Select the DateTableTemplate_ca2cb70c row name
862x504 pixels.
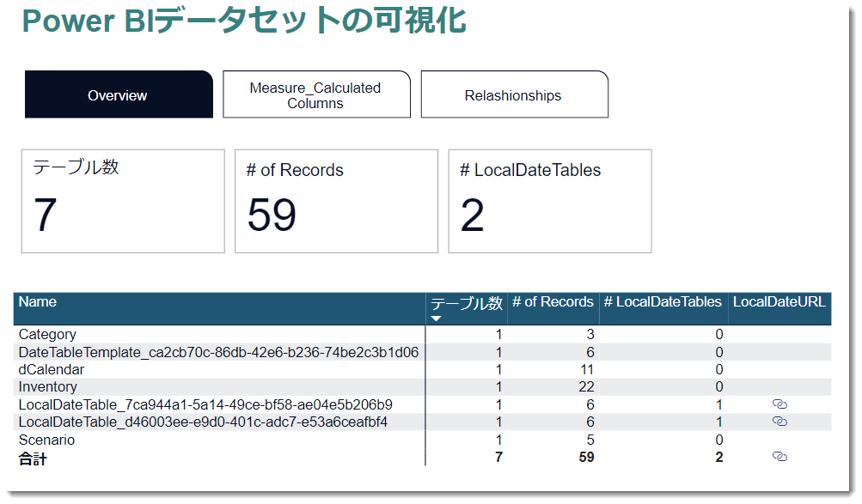click(218, 352)
